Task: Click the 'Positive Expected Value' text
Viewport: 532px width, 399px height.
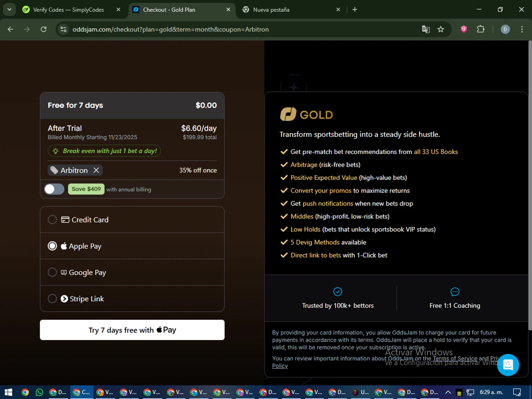Action: (x=324, y=178)
